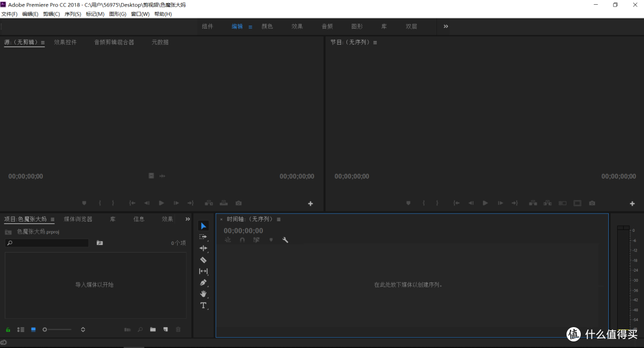Close the 时间轴 panel tab
The height and width of the screenshot is (348, 644).
(221, 219)
